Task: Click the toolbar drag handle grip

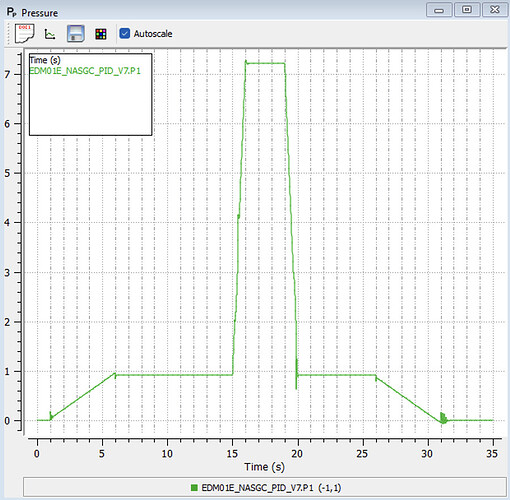Action: [x=8, y=33]
